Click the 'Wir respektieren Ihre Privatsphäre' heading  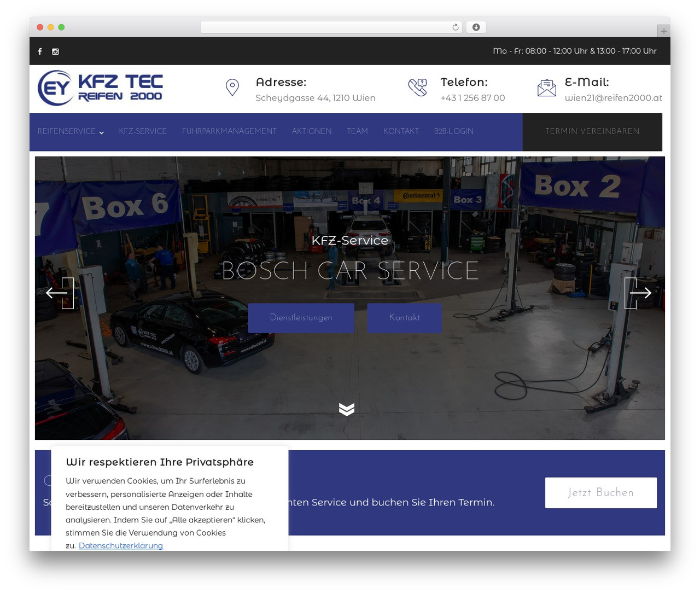coord(160,462)
